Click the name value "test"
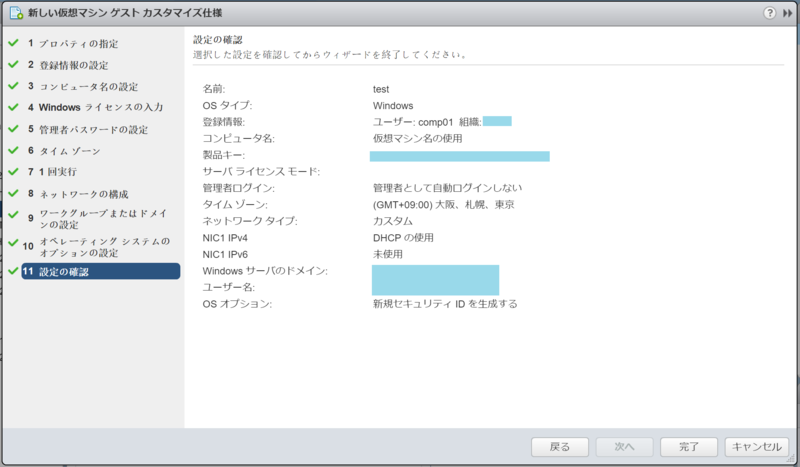The width and height of the screenshot is (800, 467). pos(381,89)
